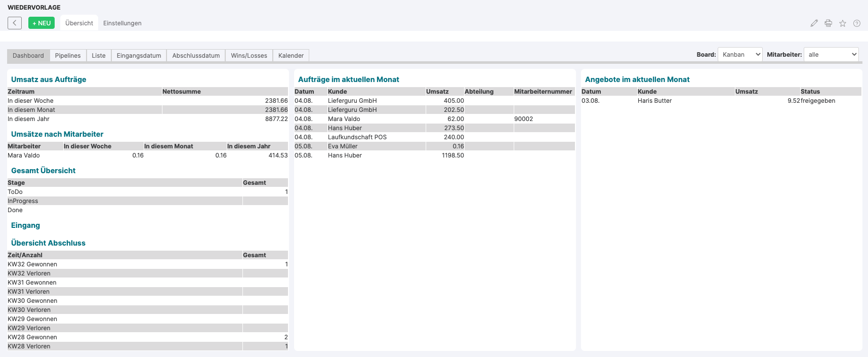The image size is (868, 357).
Task: Switch to the Einstellungen tab
Action: click(x=122, y=23)
